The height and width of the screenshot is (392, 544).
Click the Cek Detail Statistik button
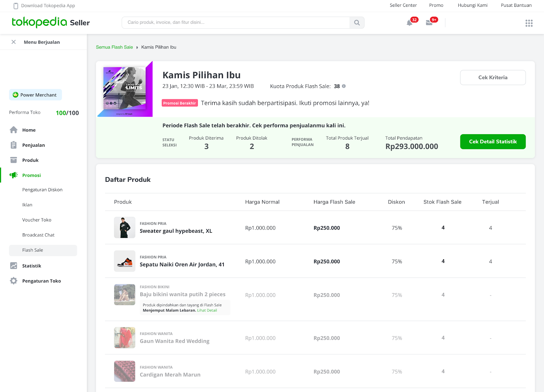(493, 142)
